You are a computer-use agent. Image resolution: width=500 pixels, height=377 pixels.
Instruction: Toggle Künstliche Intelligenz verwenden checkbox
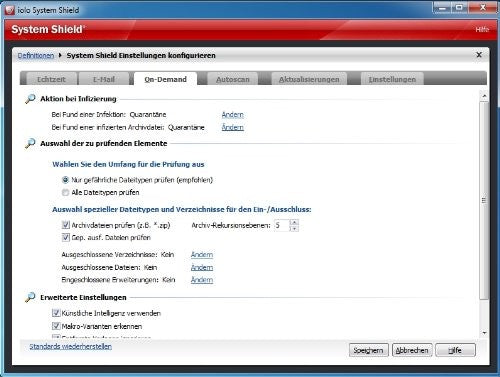[56, 313]
